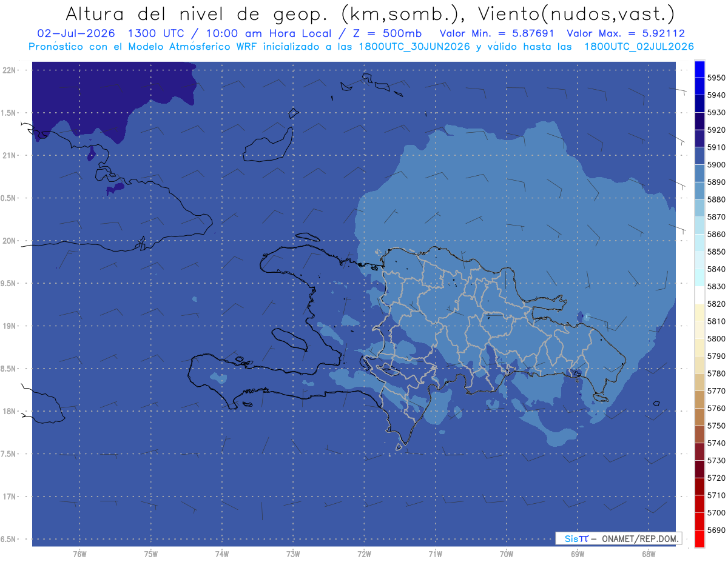The height and width of the screenshot is (562, 728).
Task: Click the pressure level "Z = 500mb"
Action: click(386, 33)
